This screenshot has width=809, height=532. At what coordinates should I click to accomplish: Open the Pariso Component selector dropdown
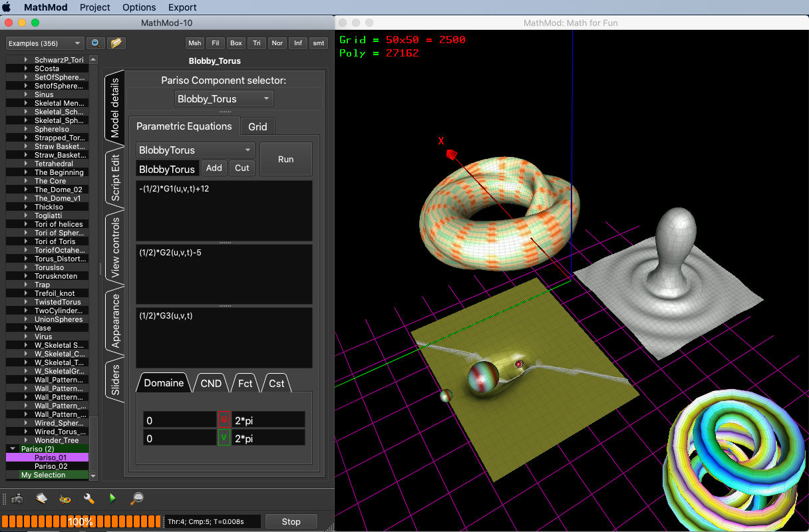coord(224,98)
